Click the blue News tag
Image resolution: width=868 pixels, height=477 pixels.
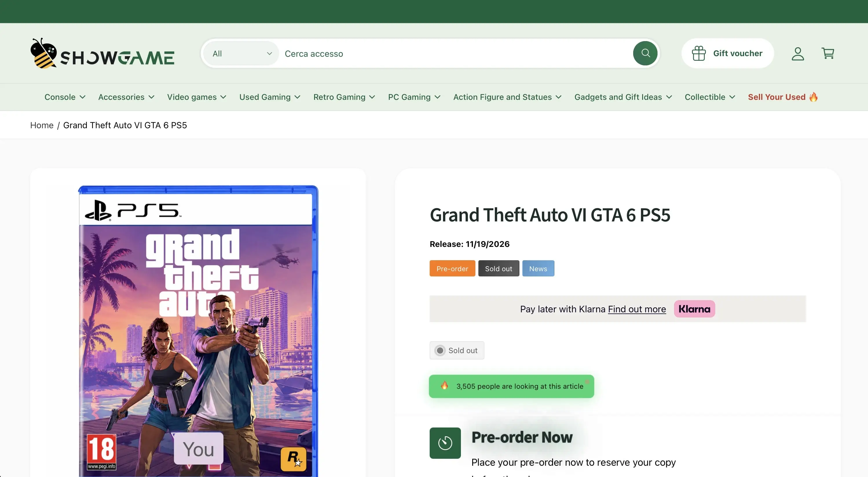(x=538, y=269)
